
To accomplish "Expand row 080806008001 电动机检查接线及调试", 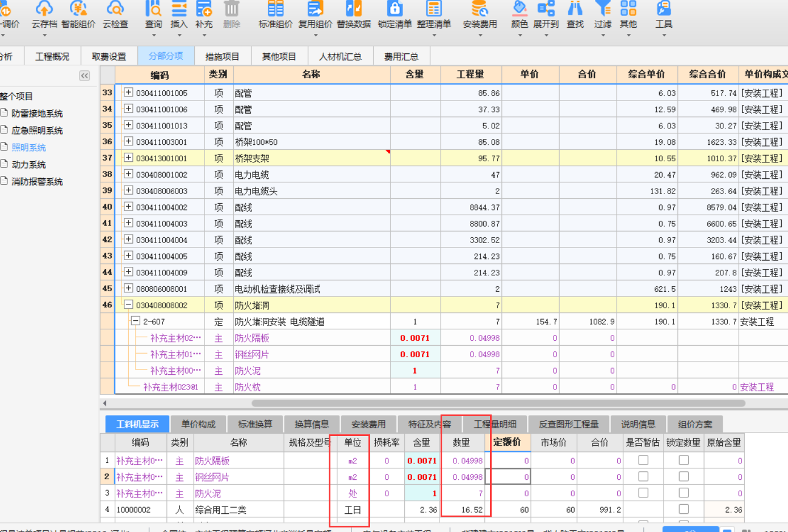I will (128, 288).
